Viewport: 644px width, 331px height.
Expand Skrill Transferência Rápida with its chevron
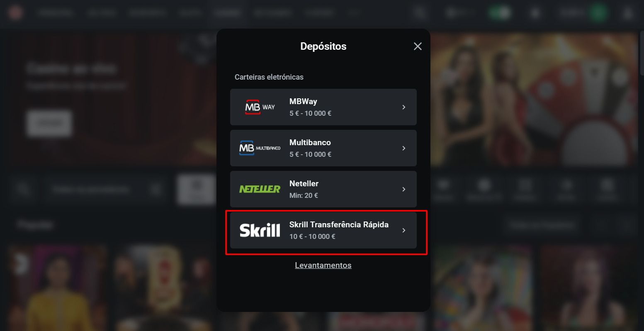[x=404, y=230]
